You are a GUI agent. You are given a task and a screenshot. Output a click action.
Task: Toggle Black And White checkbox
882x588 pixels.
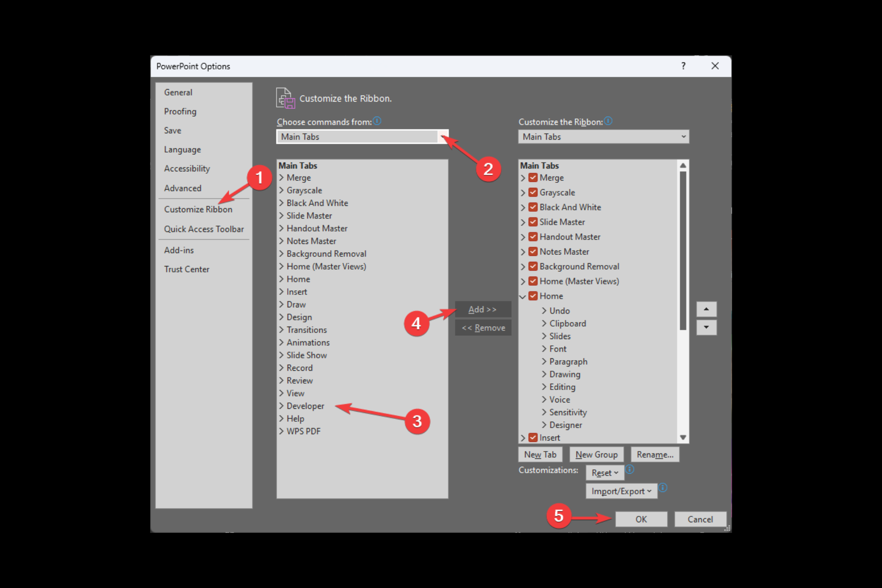533,207
